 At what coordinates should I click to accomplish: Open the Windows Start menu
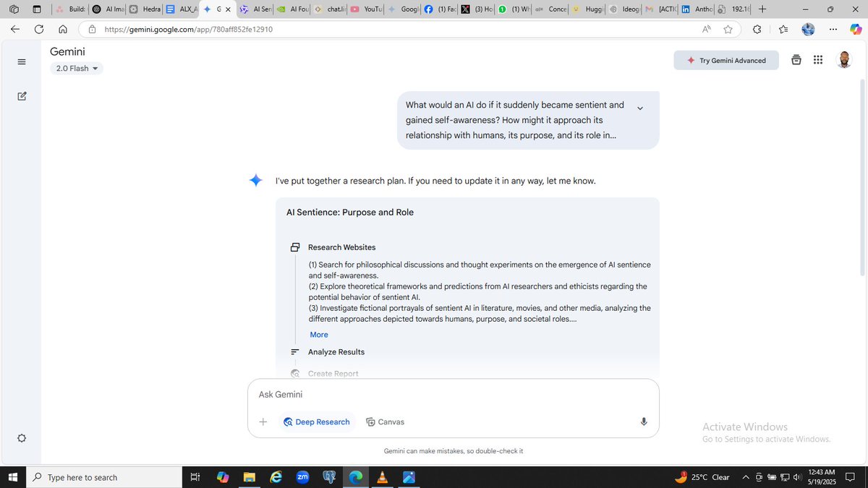point(12,477)
